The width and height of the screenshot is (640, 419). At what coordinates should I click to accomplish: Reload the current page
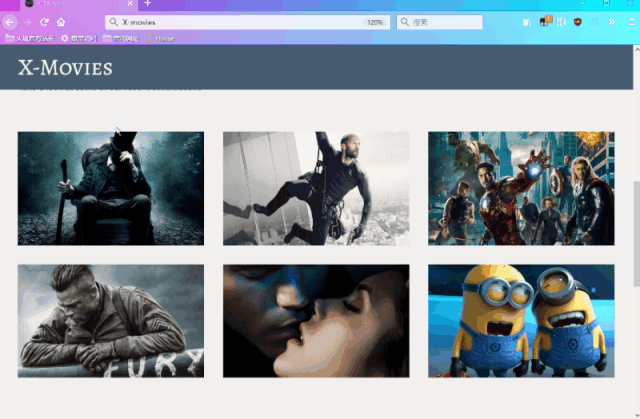pos(44,22)
